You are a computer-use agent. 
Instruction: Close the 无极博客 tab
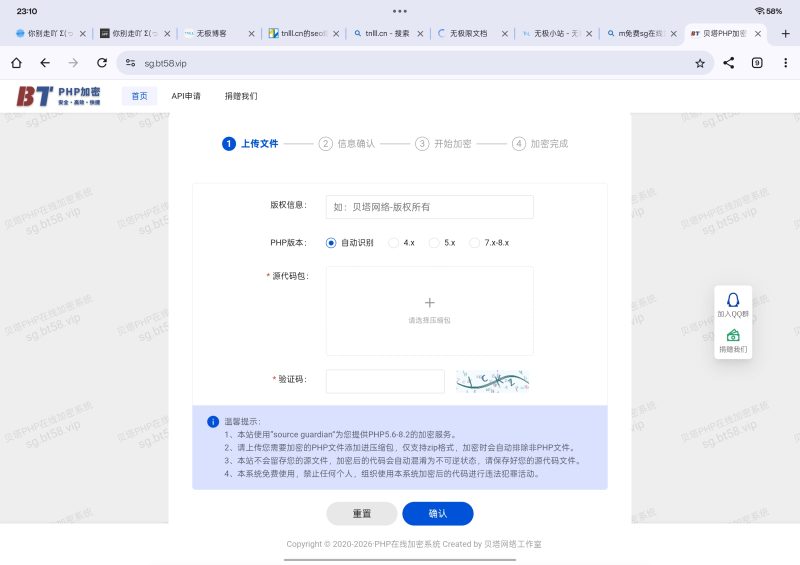[x=252, y=34]
